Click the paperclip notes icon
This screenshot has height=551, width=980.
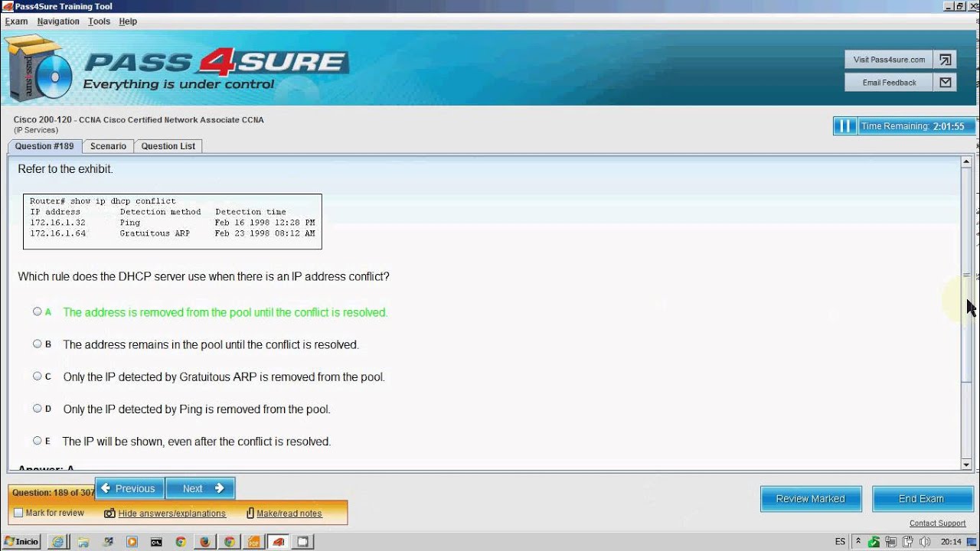point(250,514)
